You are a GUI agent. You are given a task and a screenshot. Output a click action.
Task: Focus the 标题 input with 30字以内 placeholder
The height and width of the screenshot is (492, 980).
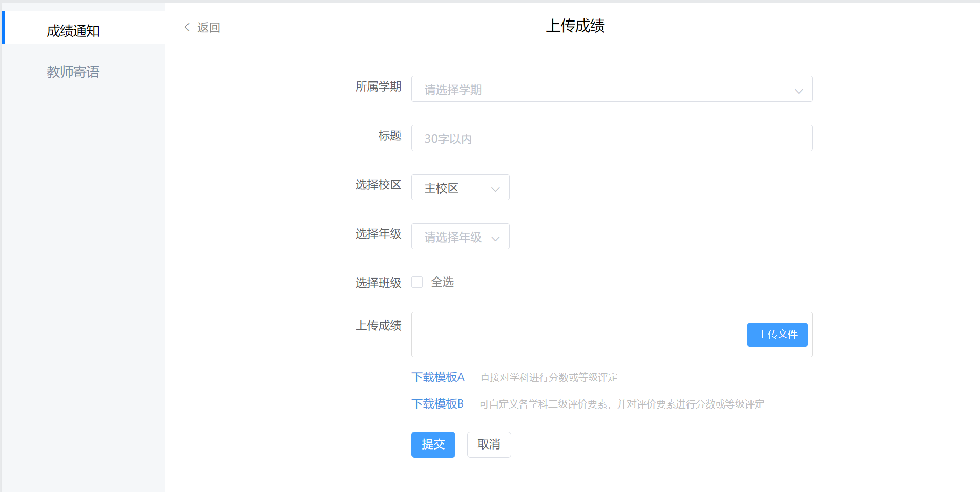pos(612,138)
